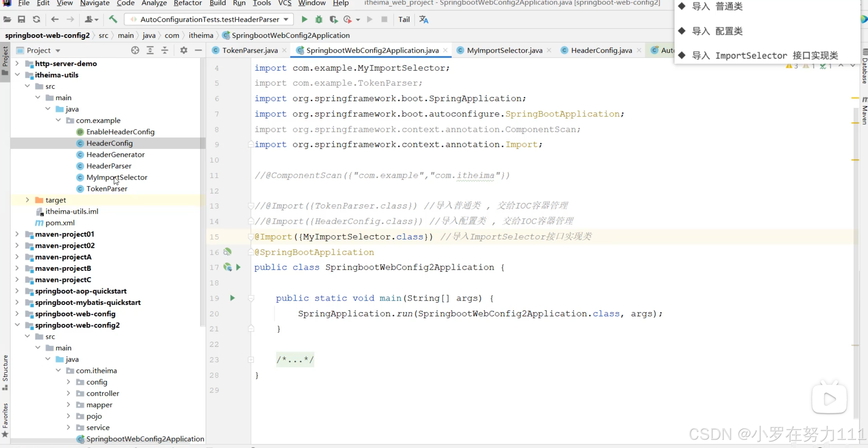Click the Build hammer icon
This screenshot has width=868, height=448.
pyautogui.click(x=113, y=19)
